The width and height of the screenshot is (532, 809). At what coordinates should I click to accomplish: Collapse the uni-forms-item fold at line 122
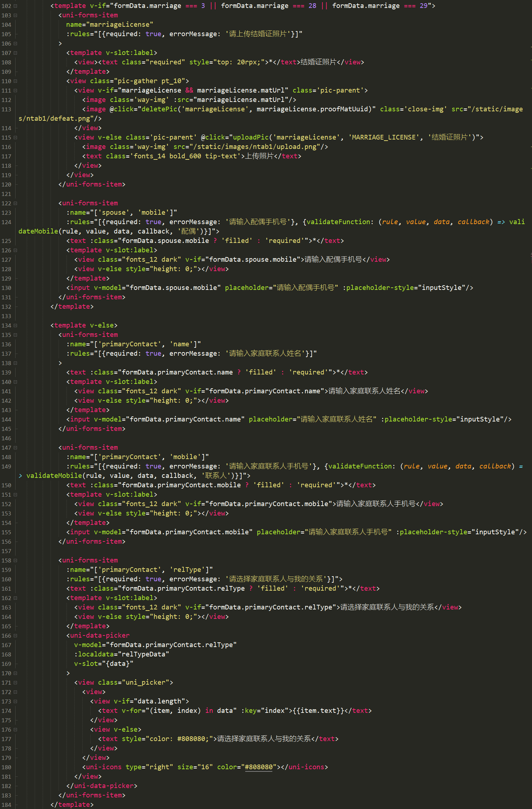(x=15, y=203)
